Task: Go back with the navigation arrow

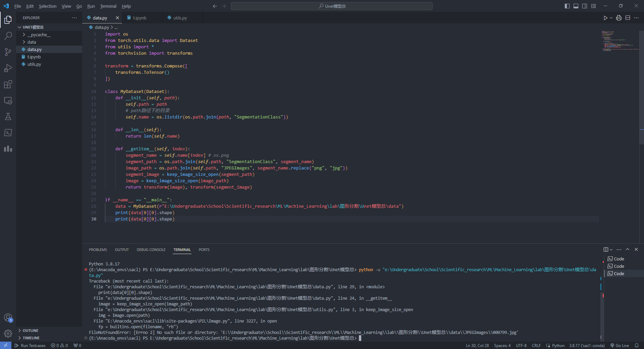Action: pyautogui.click(x=215, y=6)
